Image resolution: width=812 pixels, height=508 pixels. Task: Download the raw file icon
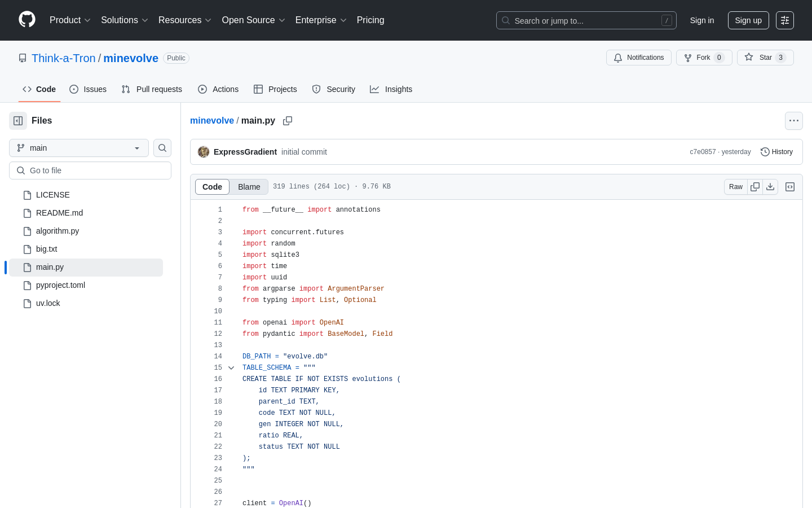click(770, 187)
